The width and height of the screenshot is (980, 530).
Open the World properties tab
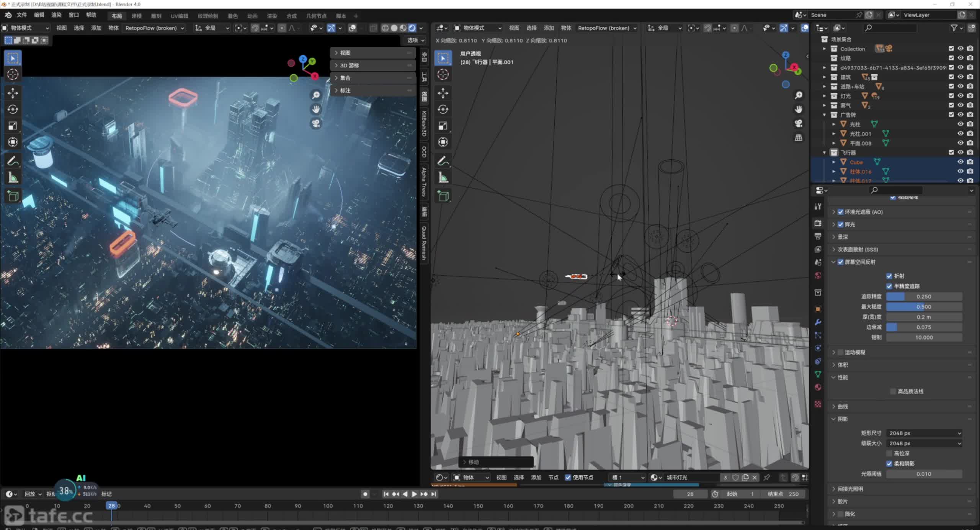tap(818, 275)
